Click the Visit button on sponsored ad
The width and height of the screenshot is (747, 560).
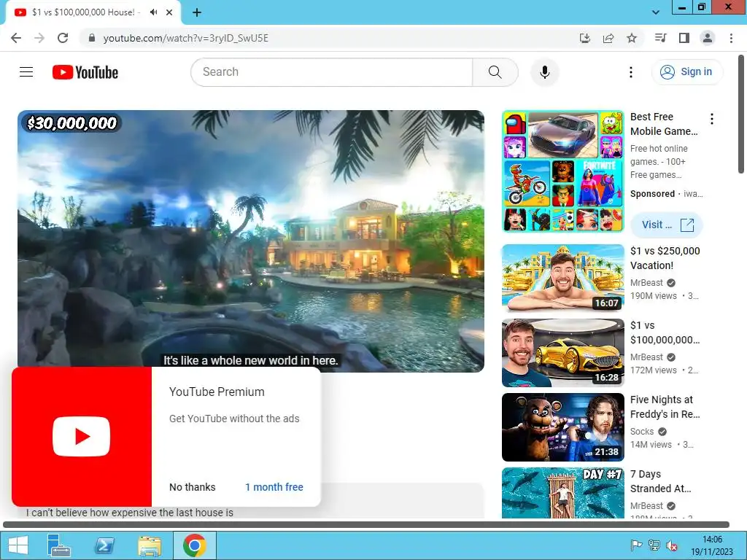click(667, 225)
